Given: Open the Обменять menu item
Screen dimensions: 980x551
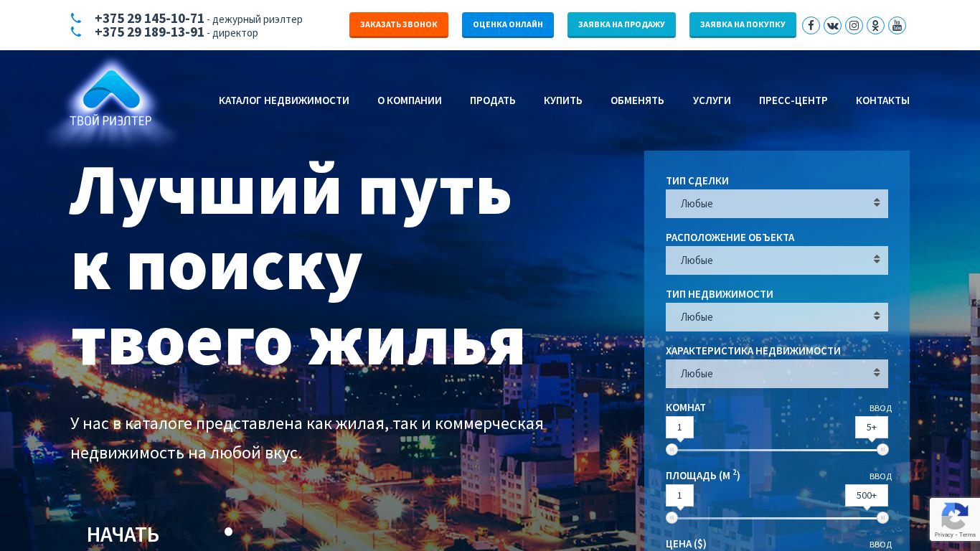Looking at the screenshot, I should pos(637,100).
